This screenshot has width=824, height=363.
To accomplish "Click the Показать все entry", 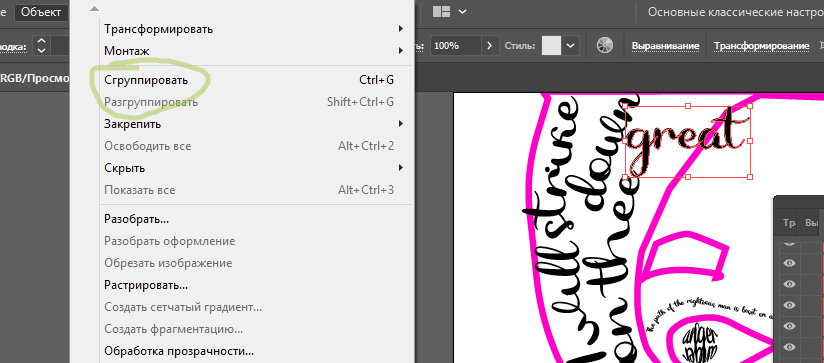I will point(254,190).
